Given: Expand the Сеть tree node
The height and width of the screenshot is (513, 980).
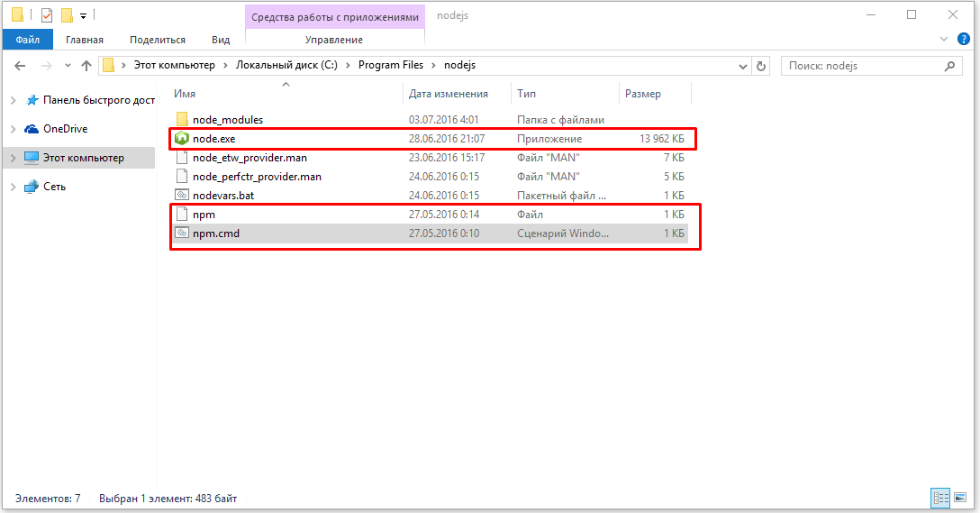Looking at the screenshot, I should click(14, 187).
